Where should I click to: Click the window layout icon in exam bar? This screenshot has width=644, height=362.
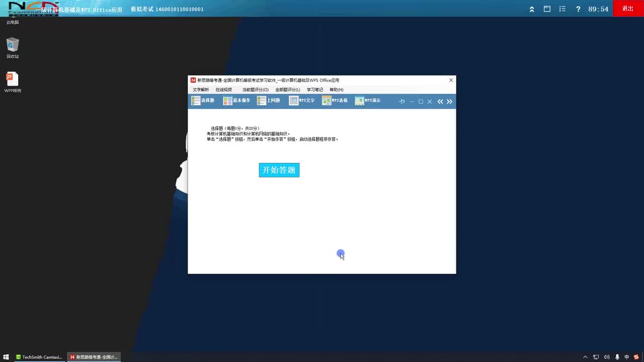tap(547, 9)
